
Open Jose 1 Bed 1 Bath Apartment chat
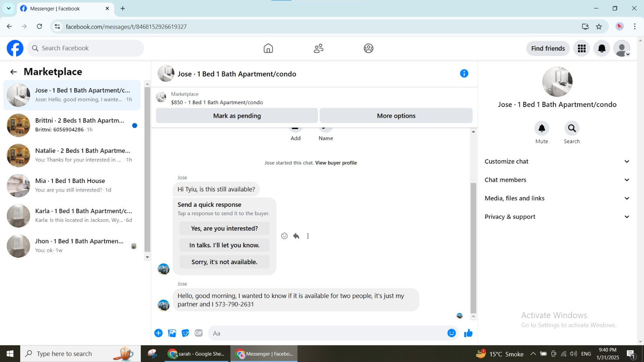point(72,95)
